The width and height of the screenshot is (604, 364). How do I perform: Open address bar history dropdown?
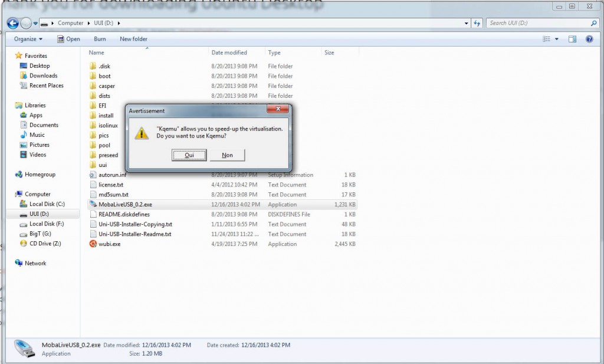(466, 23)
